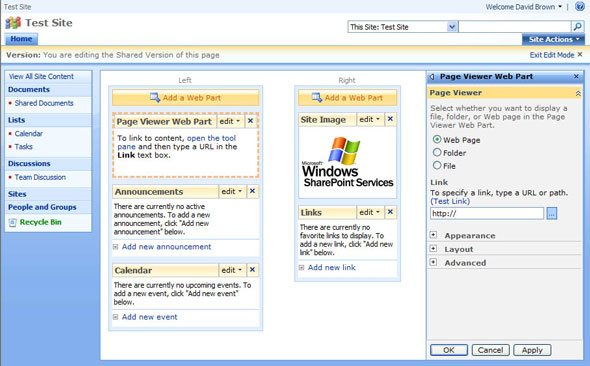
Task: Select the Web Page radio button
Action: 437,139
